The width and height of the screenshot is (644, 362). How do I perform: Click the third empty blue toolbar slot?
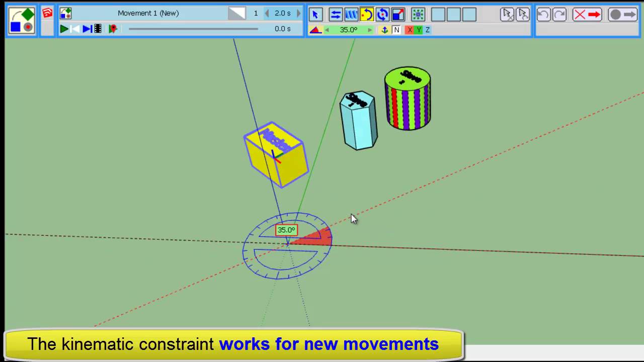pos(469,14)
